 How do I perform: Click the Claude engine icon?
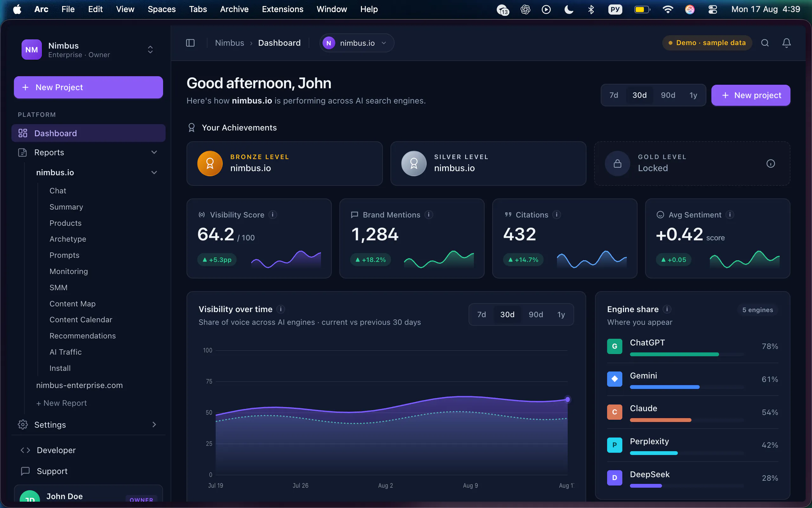tap(614, 412)
